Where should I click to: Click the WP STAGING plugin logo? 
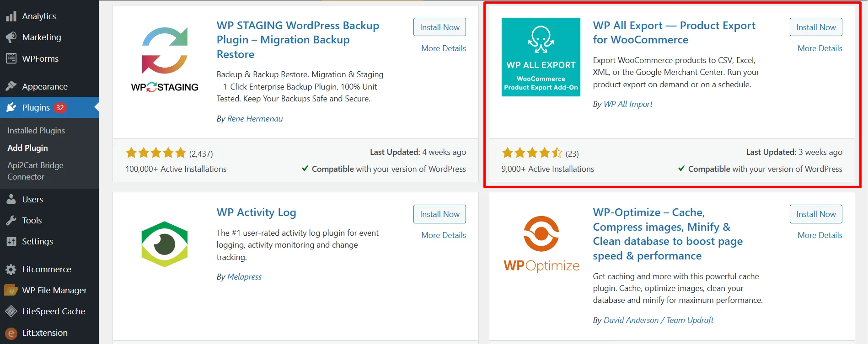(x=165, y=59)
